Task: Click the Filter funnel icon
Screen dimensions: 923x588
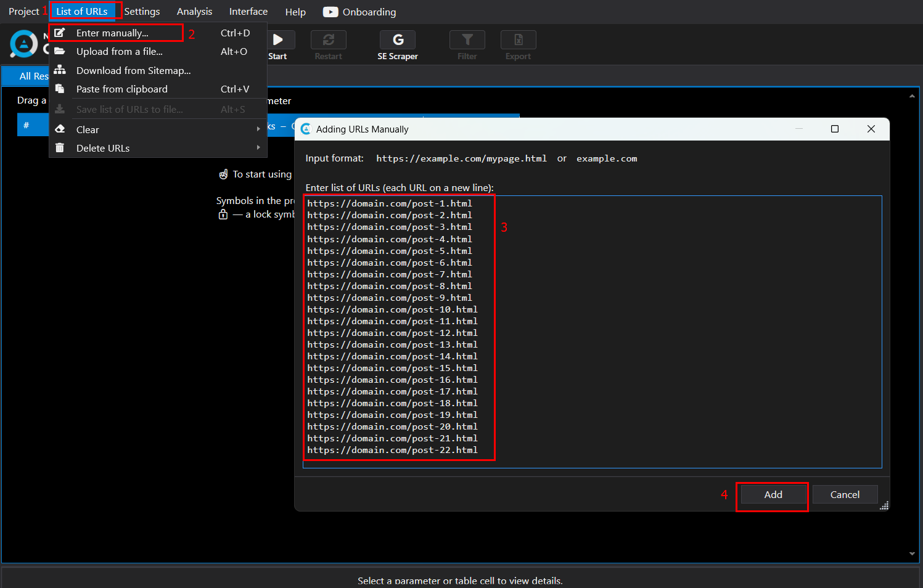Action: pos(467,40)
